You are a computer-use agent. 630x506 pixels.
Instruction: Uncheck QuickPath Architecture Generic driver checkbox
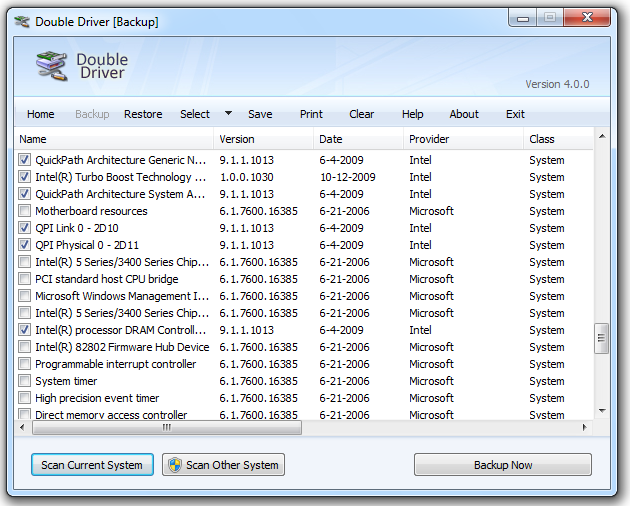[24, 160]
